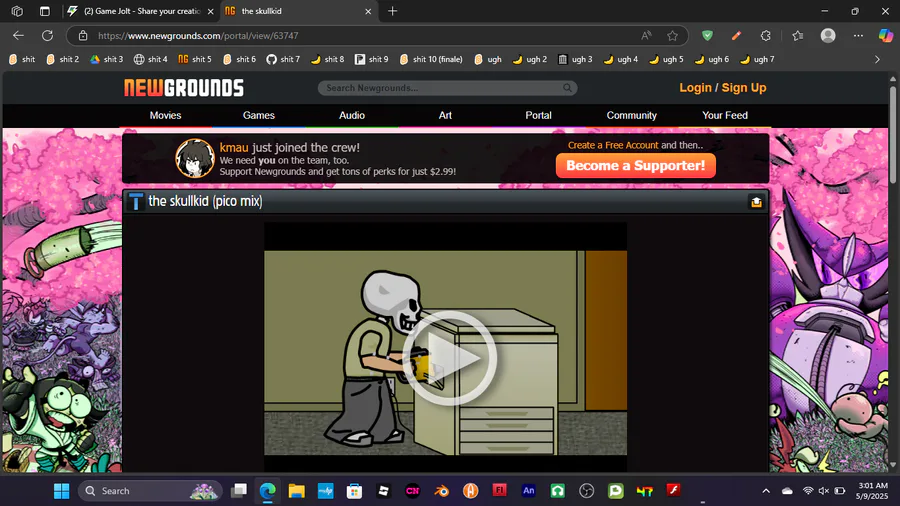
Task: Click Become a Supporter button
Action: [x=635, y=165]
